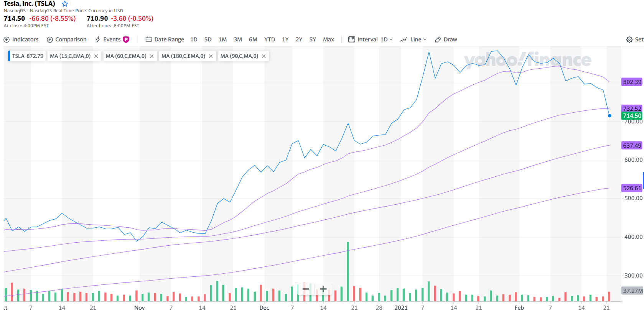The image size is (644, 317).
Task: Select the YTD range
Action: 270,39
